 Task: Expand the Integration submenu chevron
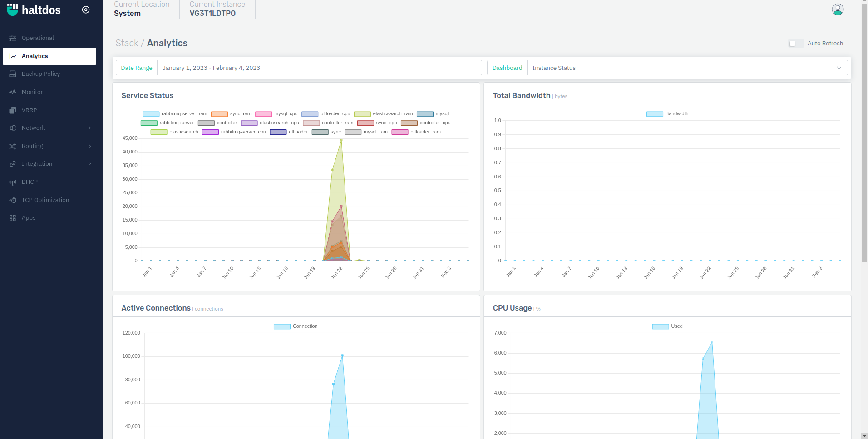click(90, 164)
